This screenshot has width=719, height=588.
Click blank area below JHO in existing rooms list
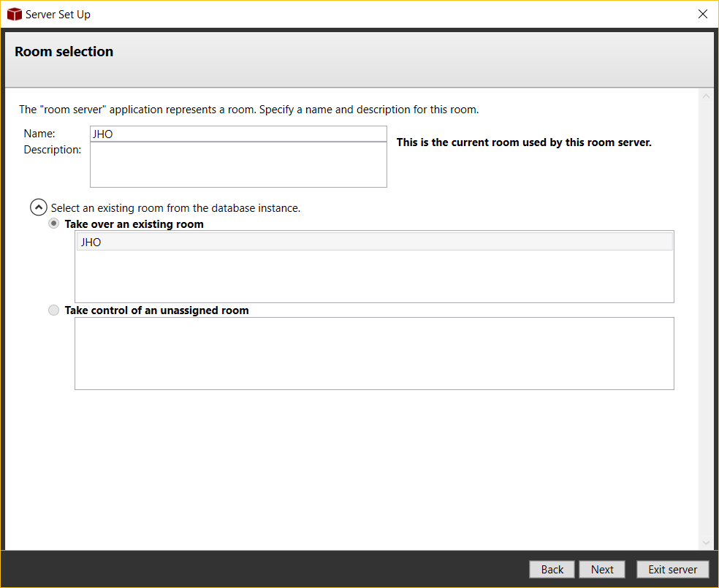pyautogui.click(x=374, y=278)
